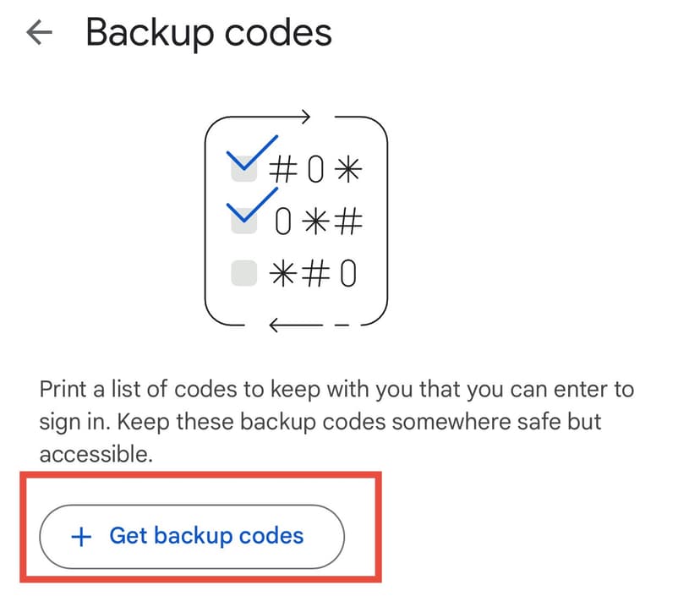Toggle the second checked checkbox in illustration
The width and height of the screenshot is (700, 607).
(x=245, y=221)
